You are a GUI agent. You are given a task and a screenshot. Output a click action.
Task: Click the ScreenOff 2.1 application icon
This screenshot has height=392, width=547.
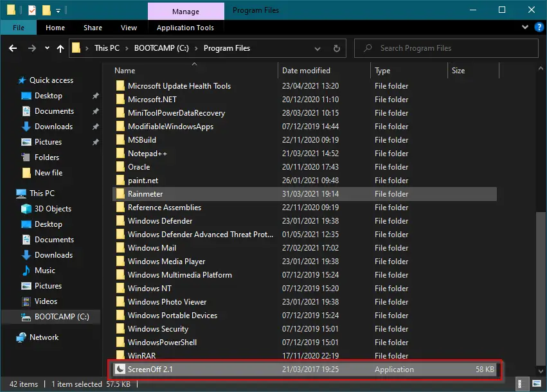(x=120, y=369)
